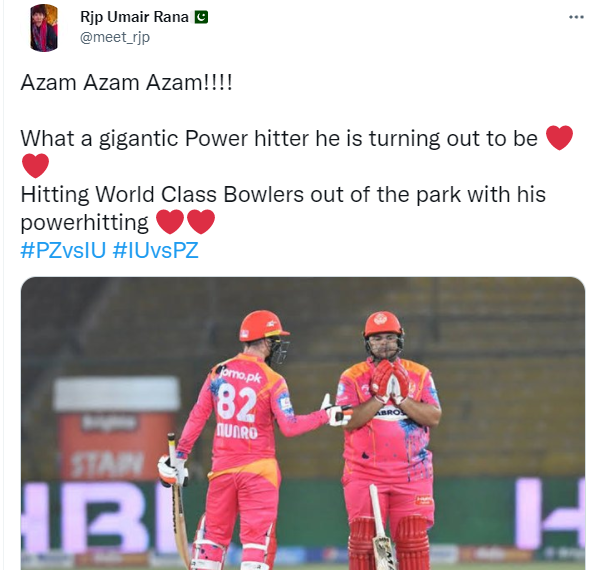Click the word 'powerhitting' in the tweet
This screenshot has width=597, height=570.
tap(85, 223)
